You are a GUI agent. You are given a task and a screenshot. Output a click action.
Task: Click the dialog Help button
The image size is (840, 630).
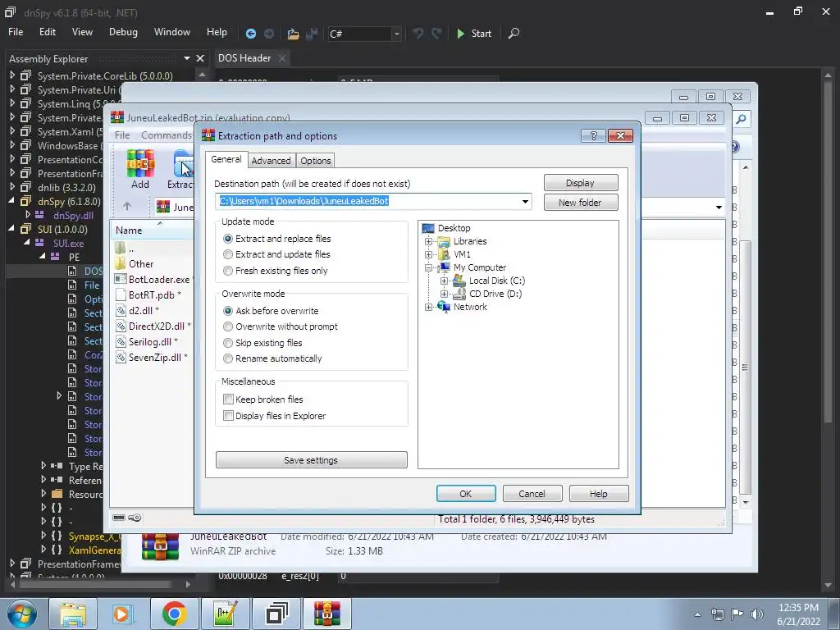click(x=598, y=493)
